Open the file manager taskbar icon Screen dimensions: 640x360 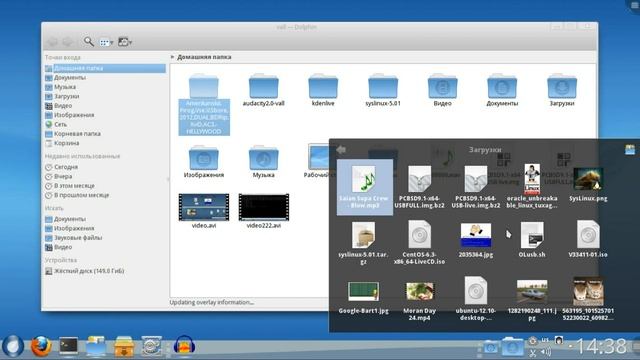click(96, 346)
